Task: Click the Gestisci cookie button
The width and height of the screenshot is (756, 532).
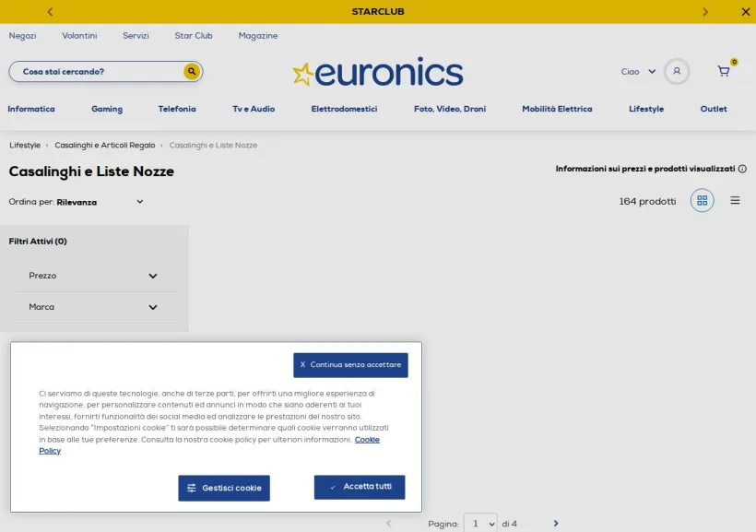Action: click(224, 488)
